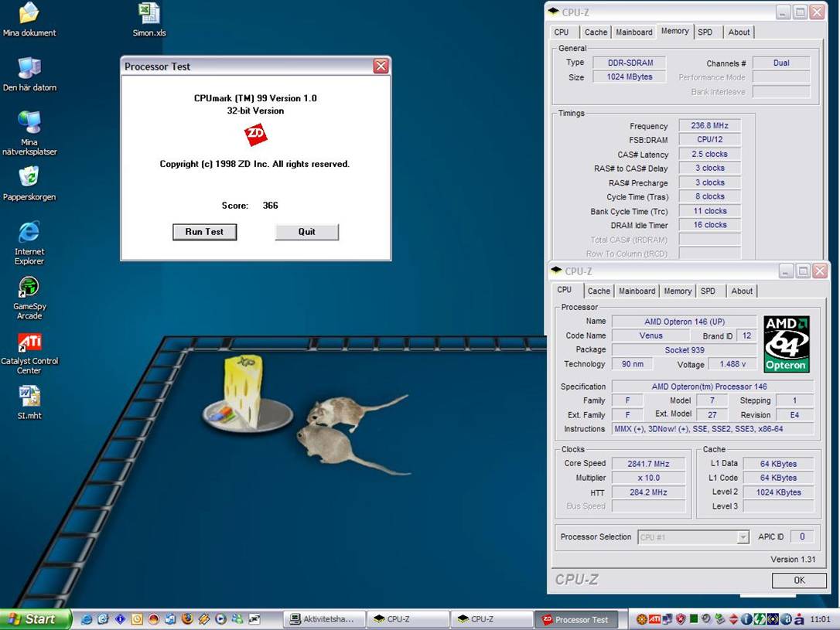
Task: Open Mainboard tab in upper CPU-Z window
Action: click(x=633, y=32)
